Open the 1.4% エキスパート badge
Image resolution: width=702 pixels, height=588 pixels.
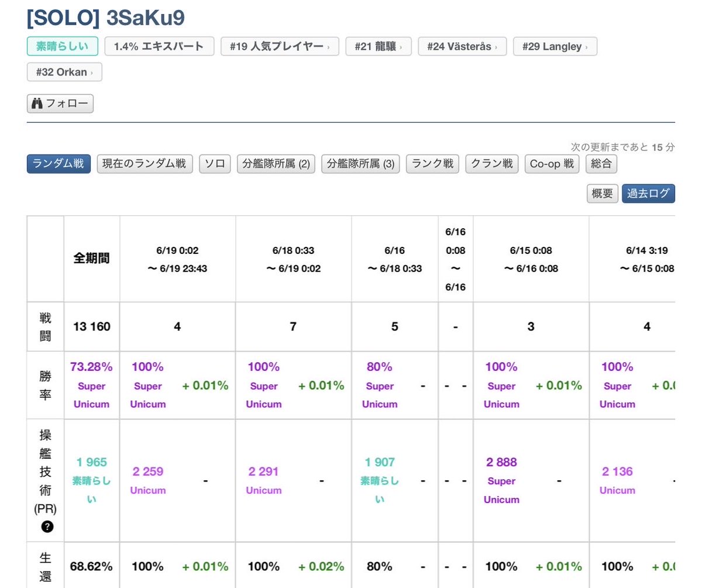coord(159,46)
